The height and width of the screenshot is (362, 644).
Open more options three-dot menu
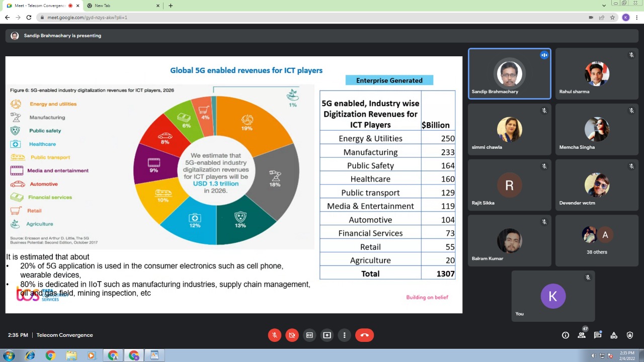pos(345,335)
